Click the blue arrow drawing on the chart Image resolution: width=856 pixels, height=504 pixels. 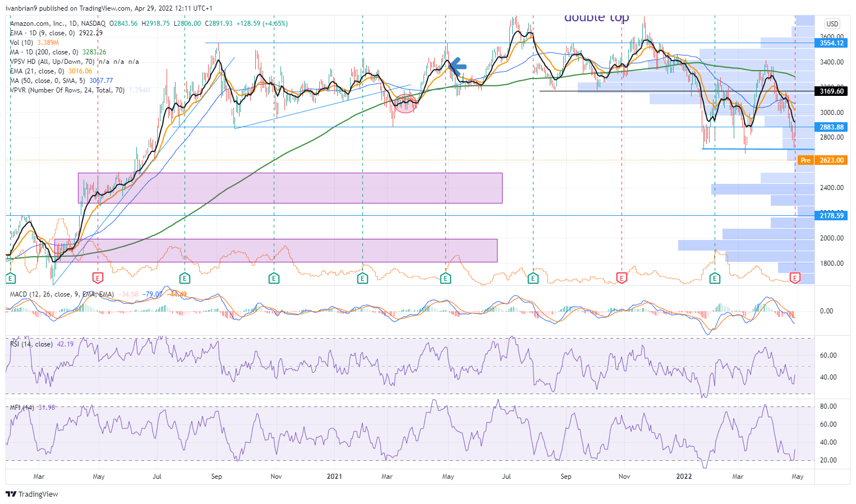click(457, 67)
